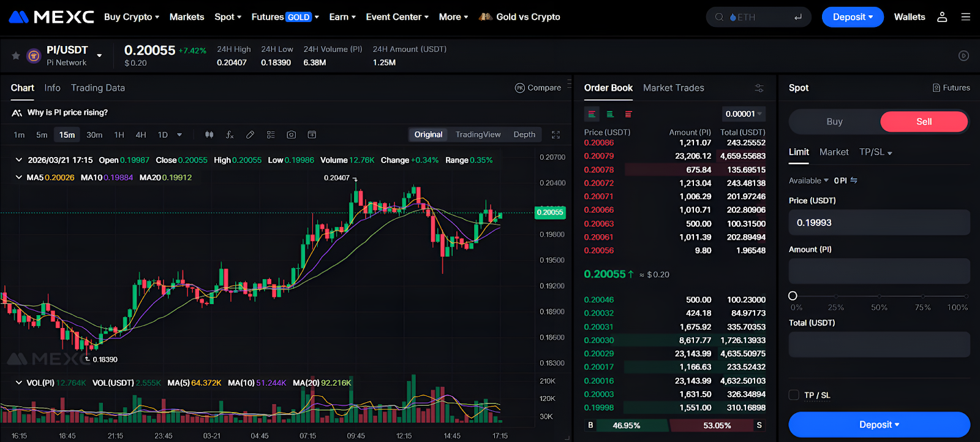
Task: Switch to the Trading Data tab
Action: pyautogui.click(x=98, y=88)
